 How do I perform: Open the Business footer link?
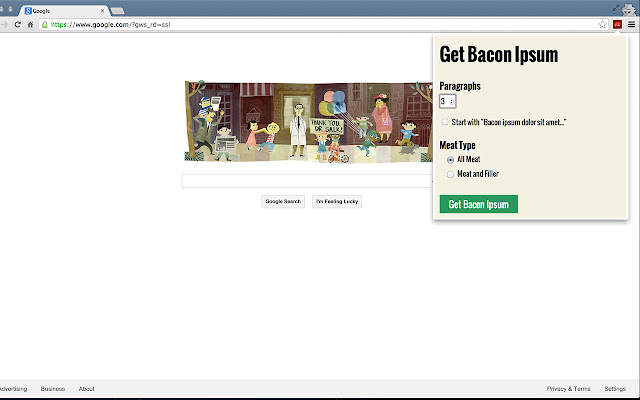point(53,389)
